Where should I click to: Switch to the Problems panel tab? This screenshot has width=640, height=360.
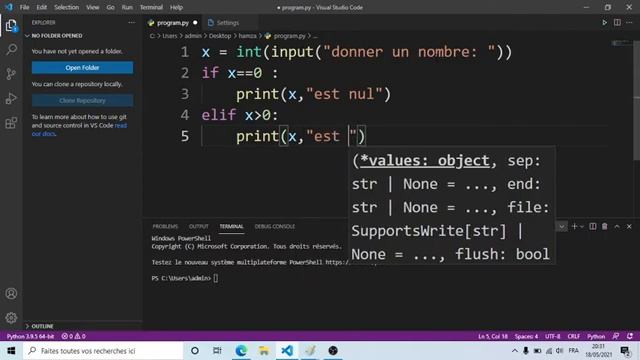[x=165, y=226]
